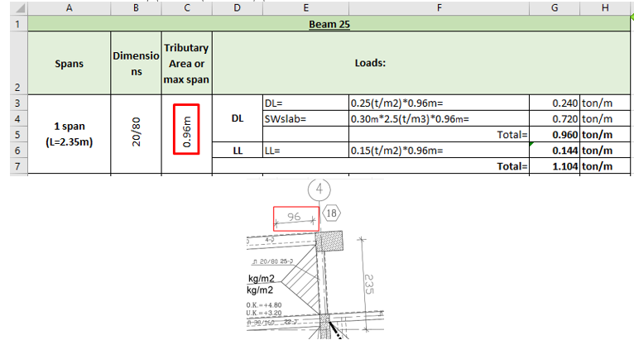Select the merged 'Beam 25' title cell
This screenshot has height=364, width=634.
[x=329, y=24]
